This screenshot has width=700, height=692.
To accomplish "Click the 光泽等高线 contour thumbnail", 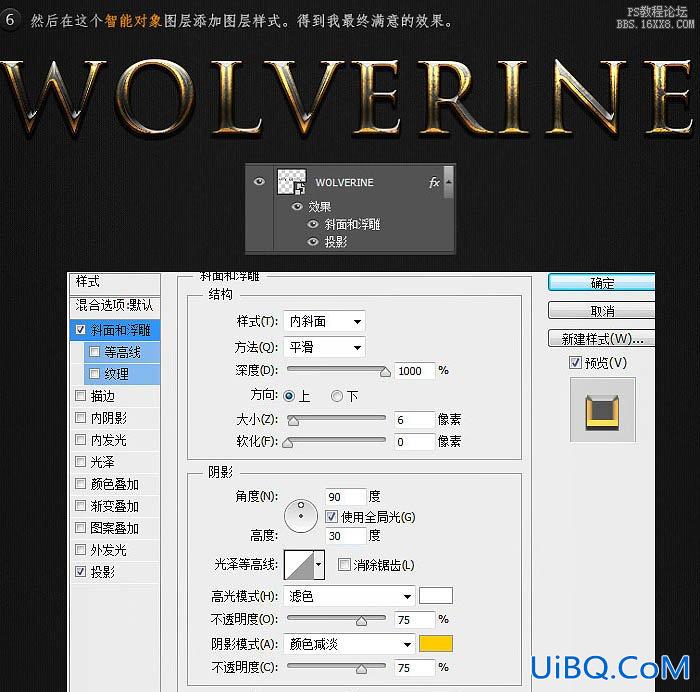I will coord(299,564).
